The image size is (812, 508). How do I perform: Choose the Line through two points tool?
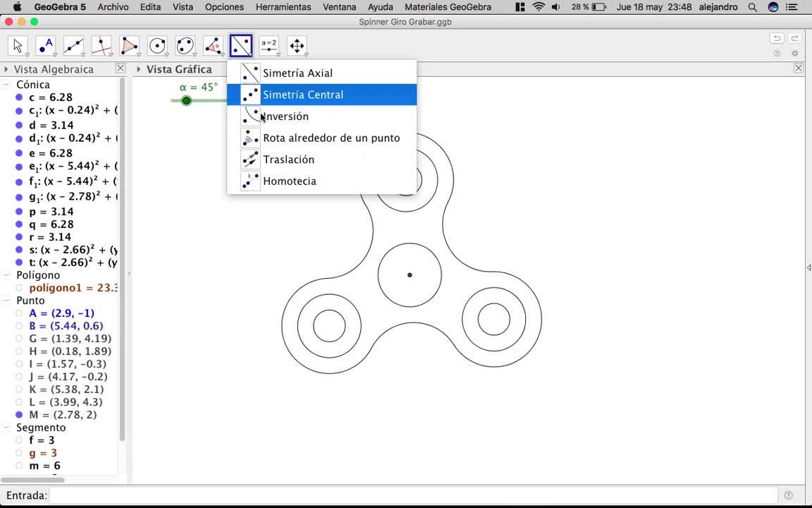(73, 46)
